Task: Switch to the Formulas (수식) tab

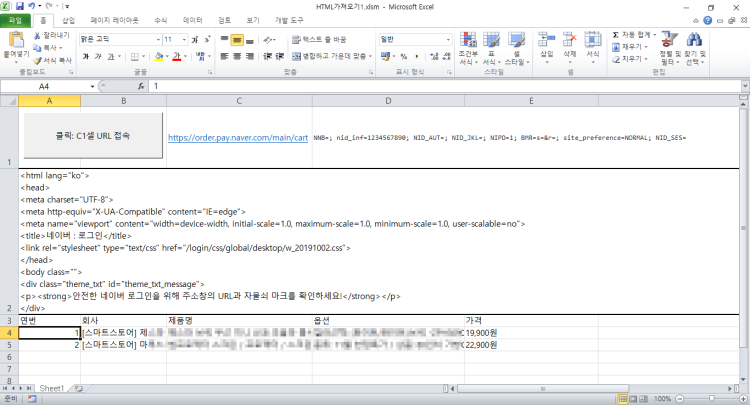Action: 161,21
